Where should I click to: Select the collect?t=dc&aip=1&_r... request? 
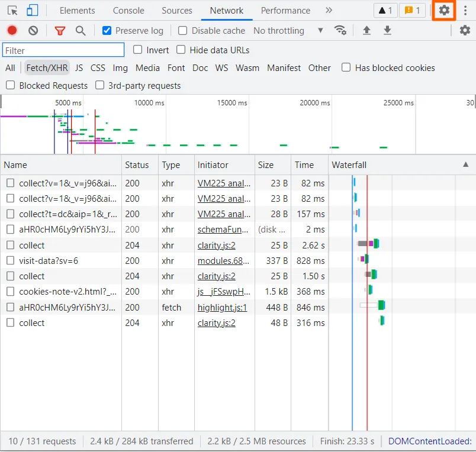pos(68,214)
